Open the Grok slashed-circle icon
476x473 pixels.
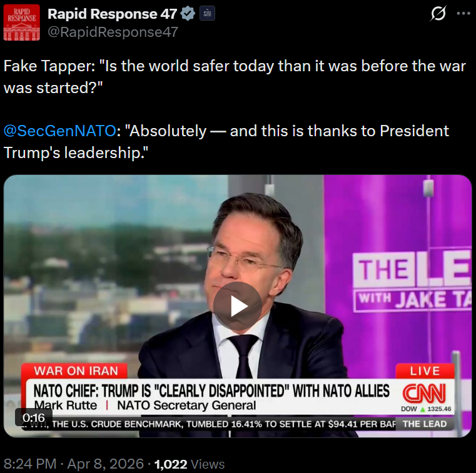coord(438,14)
